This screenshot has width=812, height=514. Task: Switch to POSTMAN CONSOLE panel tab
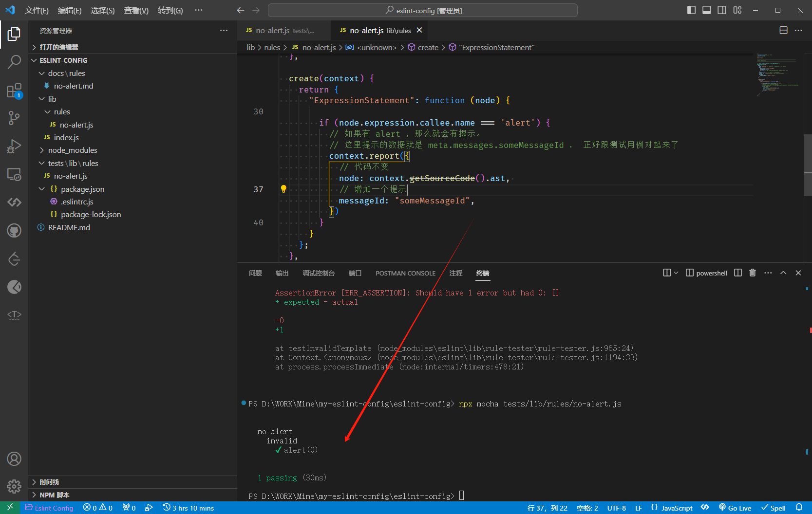point(405,273)
